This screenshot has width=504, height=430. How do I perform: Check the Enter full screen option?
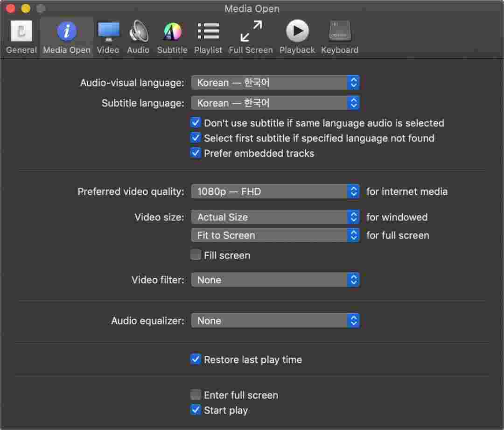click(196, 395)
